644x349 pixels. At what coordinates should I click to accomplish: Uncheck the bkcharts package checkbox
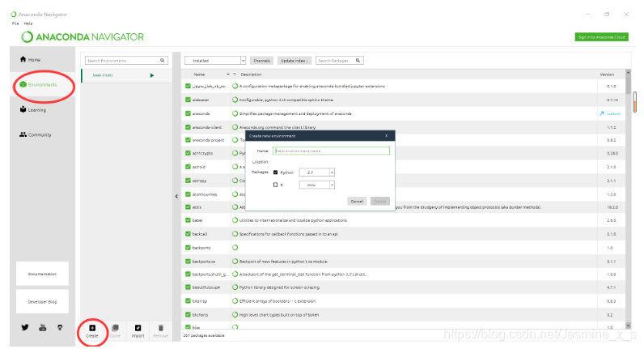pos(188,314)
